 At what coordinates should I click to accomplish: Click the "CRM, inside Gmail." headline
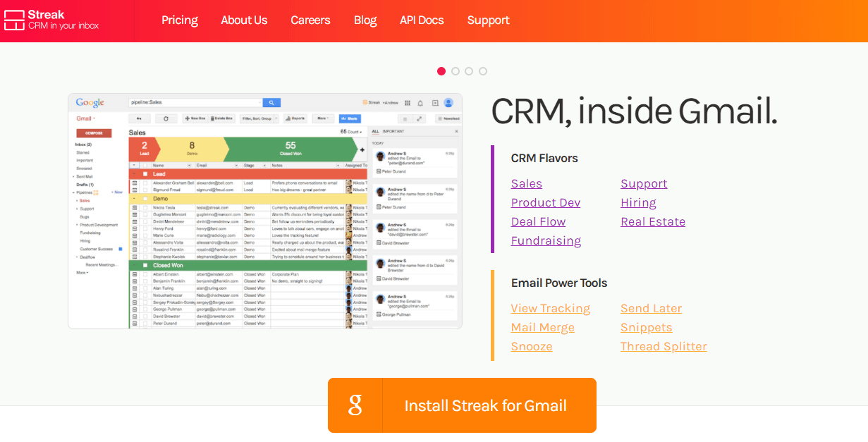[x=634, y=111]
